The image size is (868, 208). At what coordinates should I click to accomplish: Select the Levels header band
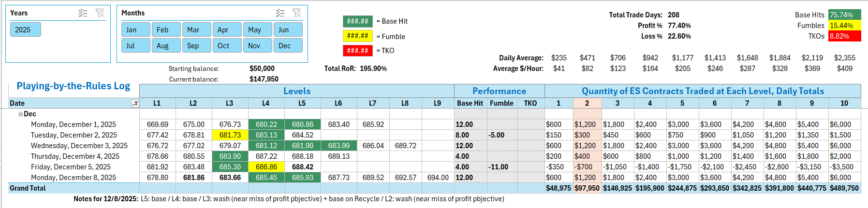296,91
